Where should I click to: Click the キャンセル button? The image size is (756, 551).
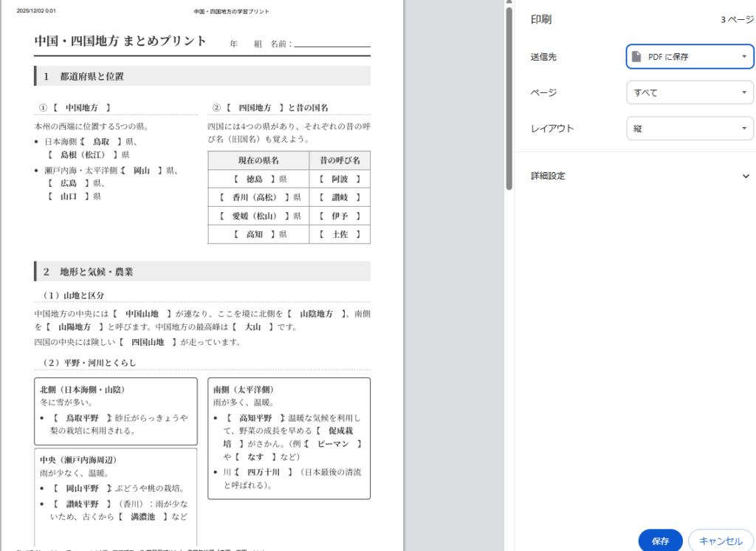point(720,541)
